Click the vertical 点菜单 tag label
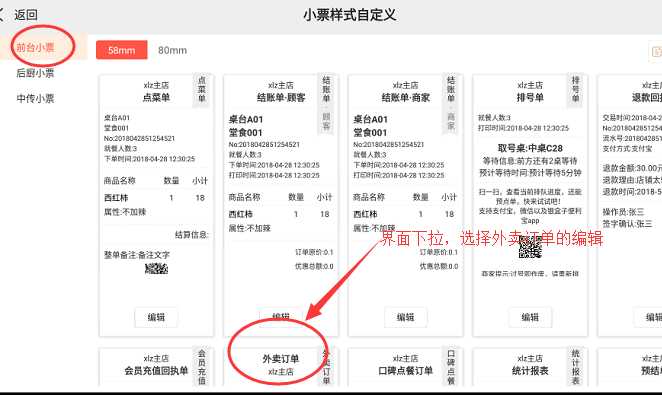The width and height of the screenshot is (662, 395). coord(202,89)
